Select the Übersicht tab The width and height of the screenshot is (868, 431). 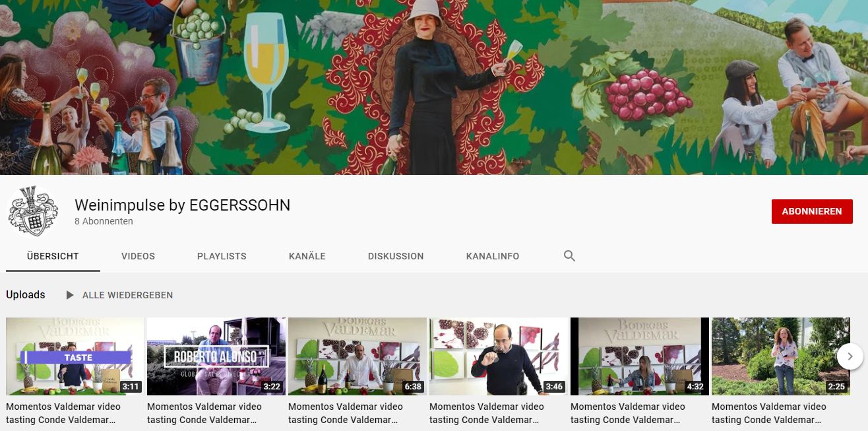point(53,256)
